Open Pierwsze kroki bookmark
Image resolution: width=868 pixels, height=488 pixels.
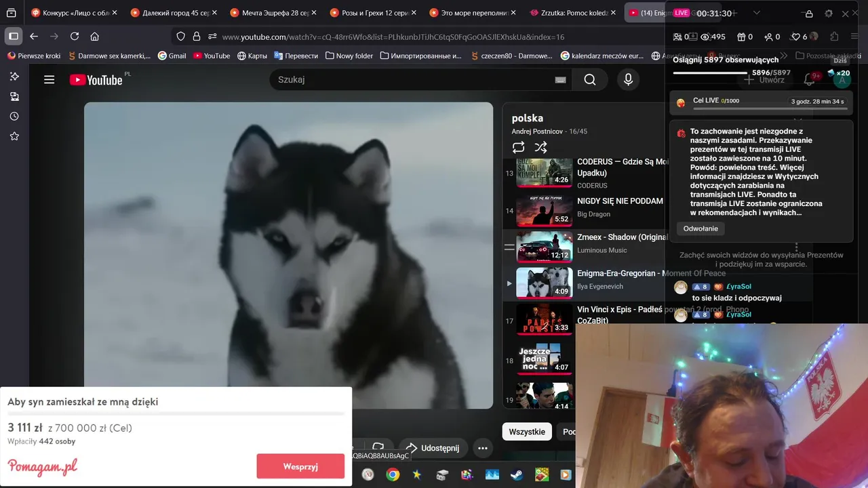point(34,56)
